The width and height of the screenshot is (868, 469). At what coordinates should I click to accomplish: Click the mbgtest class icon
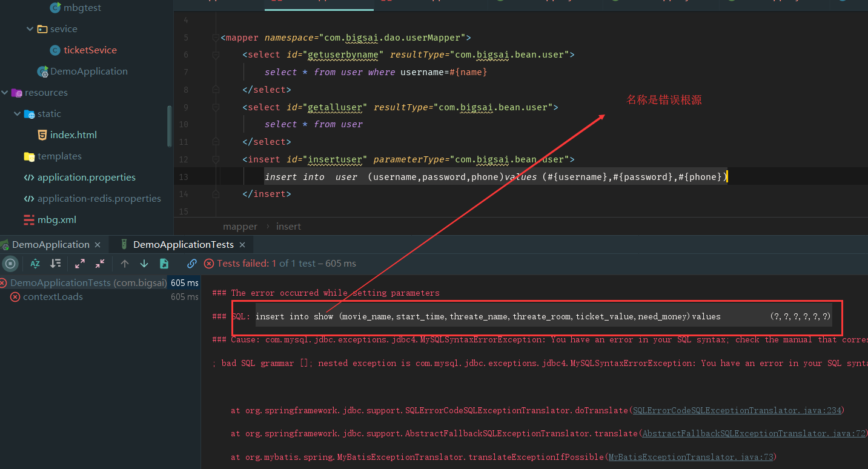[x=55, y=8]
